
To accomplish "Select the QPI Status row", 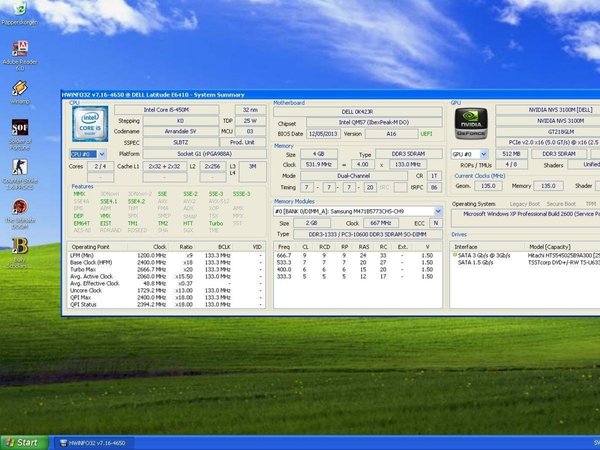I will tap(166, 305).
